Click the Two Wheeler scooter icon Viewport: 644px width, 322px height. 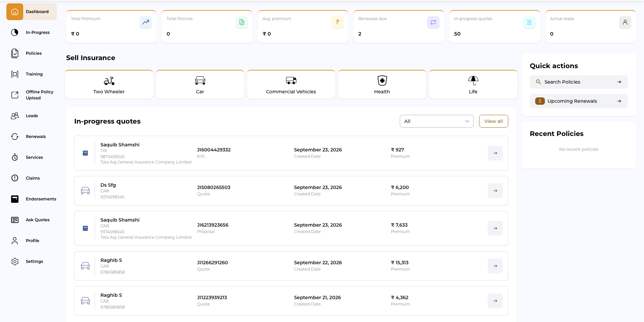point(109,81)
